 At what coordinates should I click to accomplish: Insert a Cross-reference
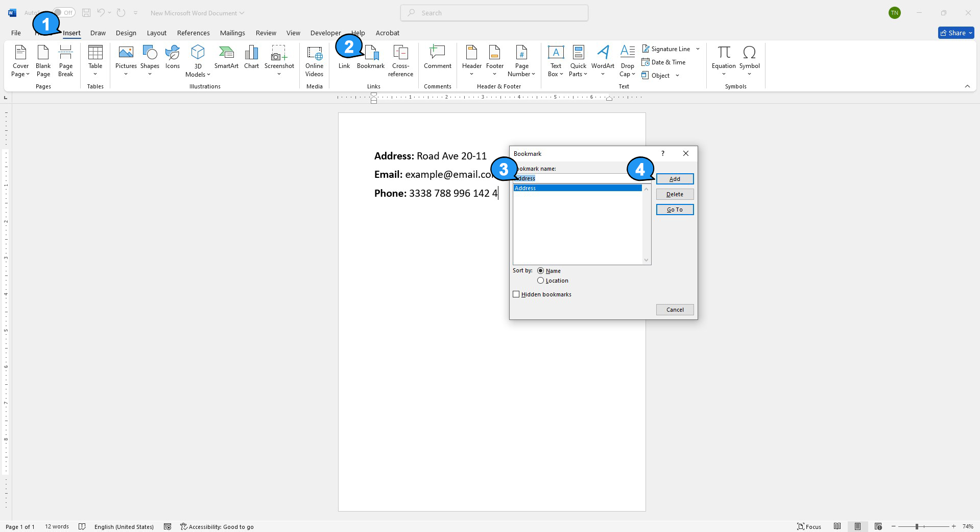(x=400, y=61)
